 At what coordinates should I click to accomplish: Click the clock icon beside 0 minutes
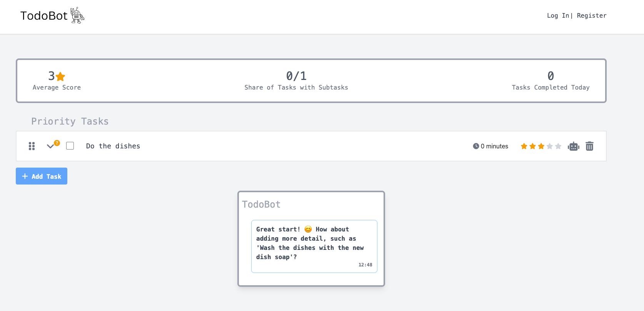(476, 146)
